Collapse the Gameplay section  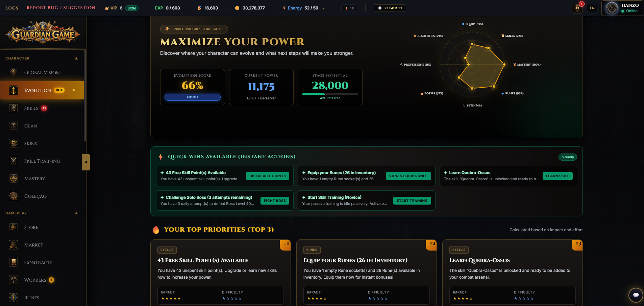pos(76,213)
